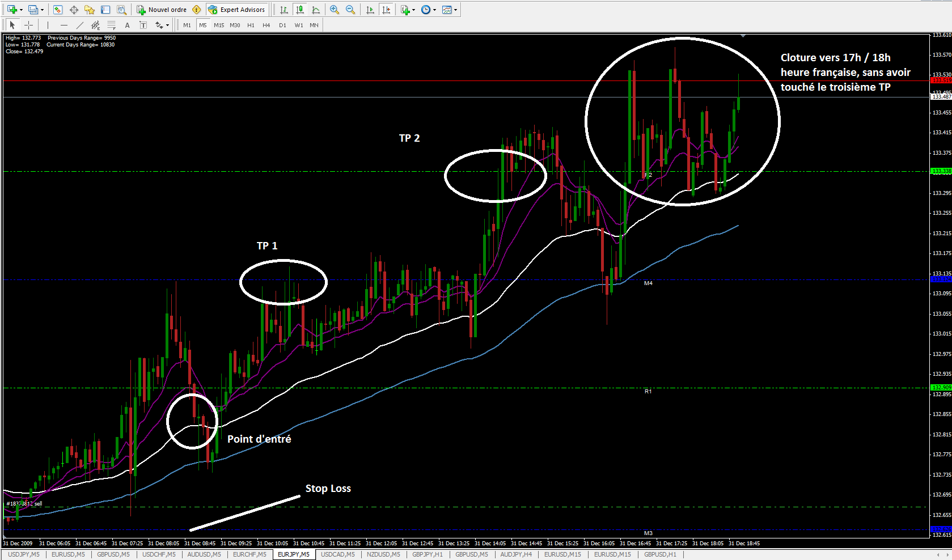Expand the Templates dropdown arrow

[455, 10]
